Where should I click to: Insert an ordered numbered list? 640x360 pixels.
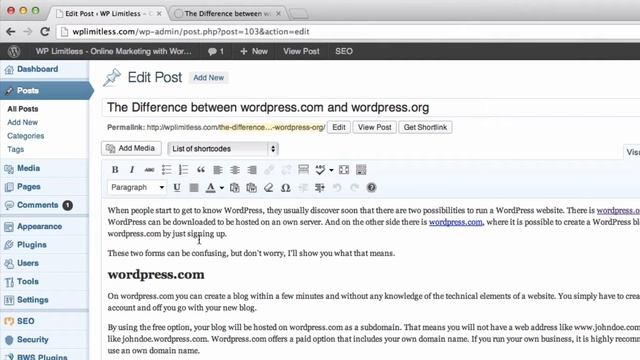184,170
